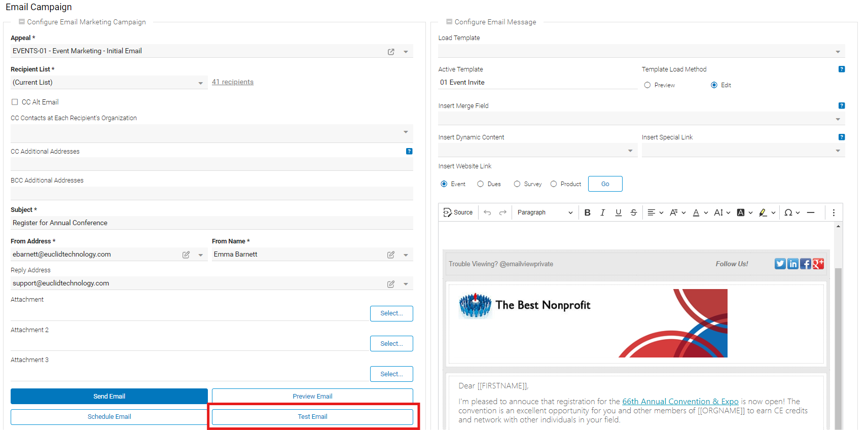Expand From Name dropdown arrow

pos(406,255)
